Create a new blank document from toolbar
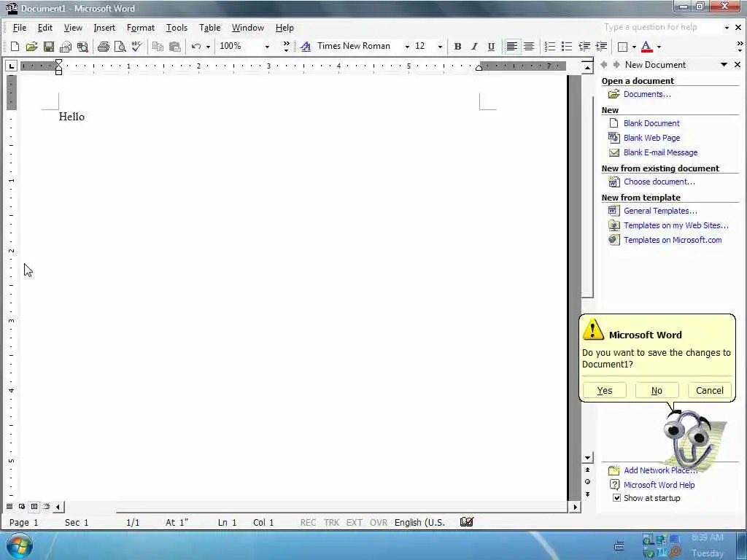 (x=15, y=46)
